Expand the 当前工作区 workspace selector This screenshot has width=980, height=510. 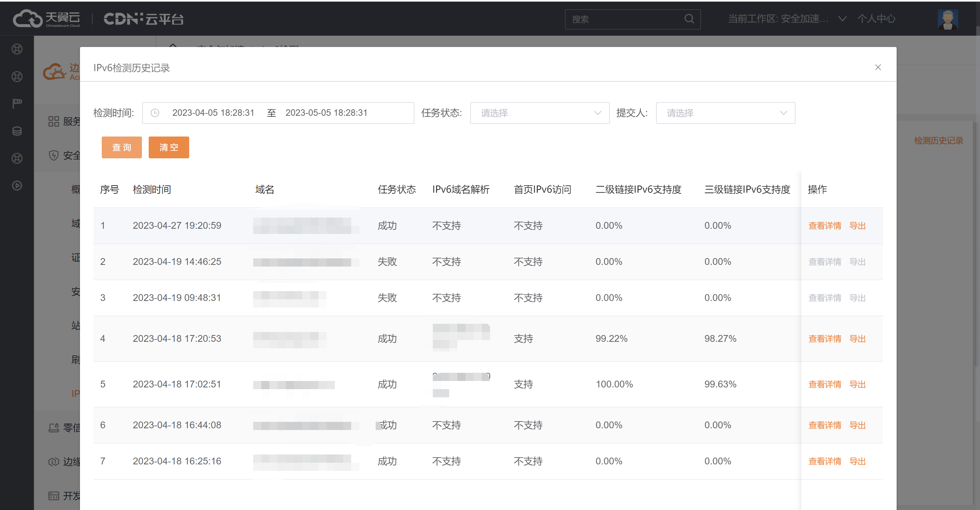point(787,19)
